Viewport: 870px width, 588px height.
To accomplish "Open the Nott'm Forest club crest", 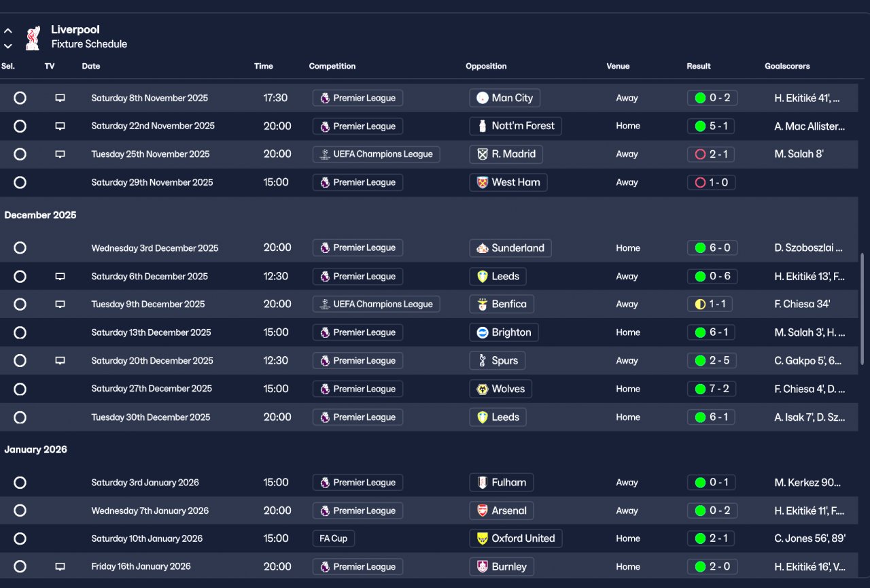I will (x=483, y=126).
